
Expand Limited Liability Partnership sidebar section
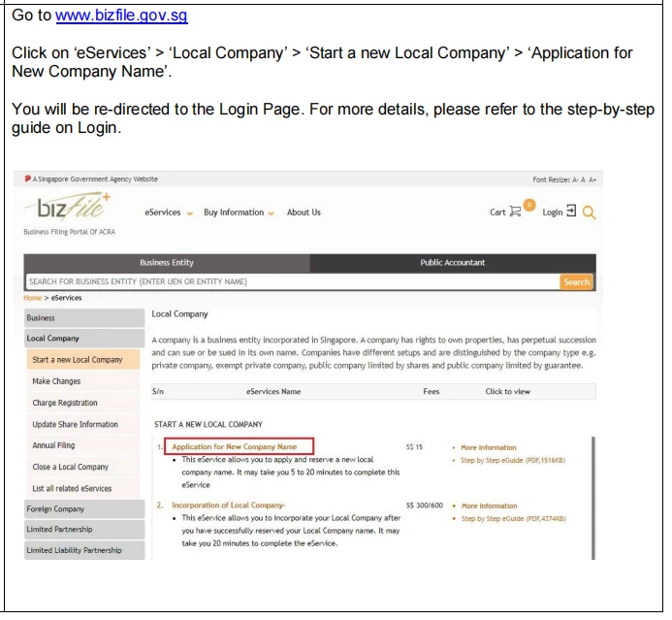84,550
